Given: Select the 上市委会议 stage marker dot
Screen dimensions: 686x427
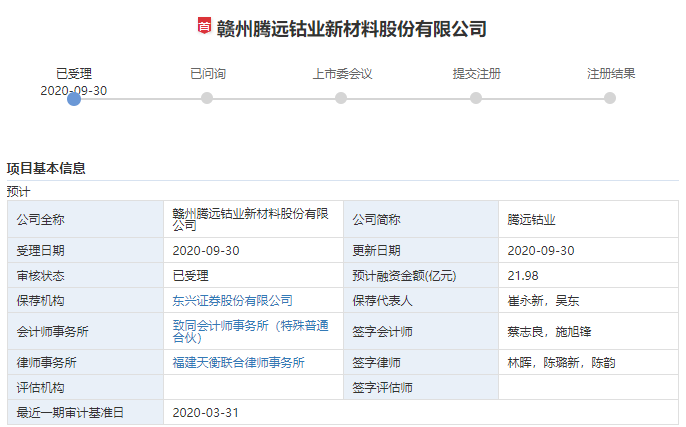Looking at the screenshot, I should coord(341,98).
